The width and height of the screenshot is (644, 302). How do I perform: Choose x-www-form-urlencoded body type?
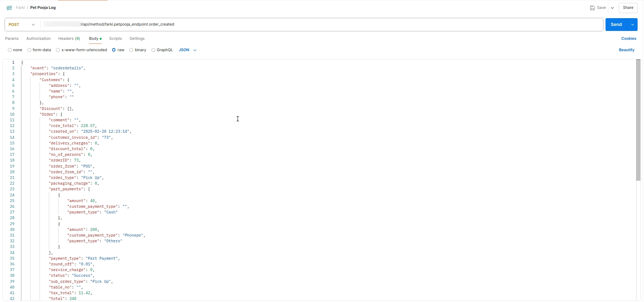58,50
